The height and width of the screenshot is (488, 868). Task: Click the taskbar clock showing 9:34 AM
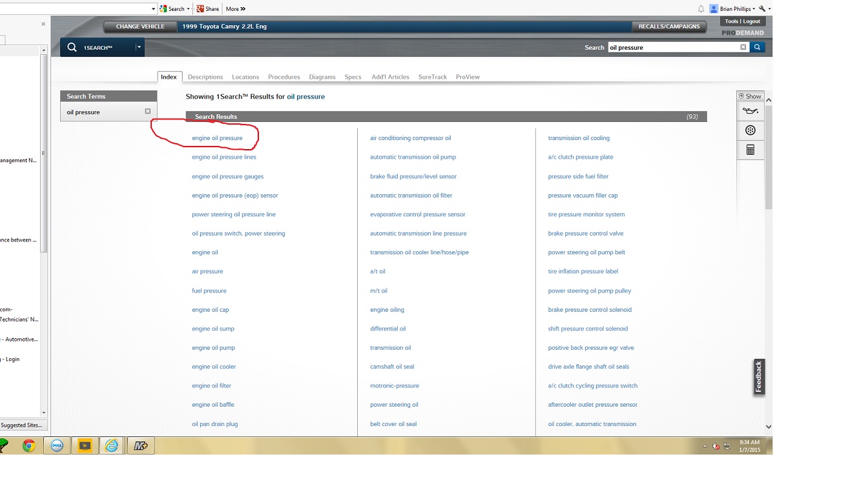(750, 445)
